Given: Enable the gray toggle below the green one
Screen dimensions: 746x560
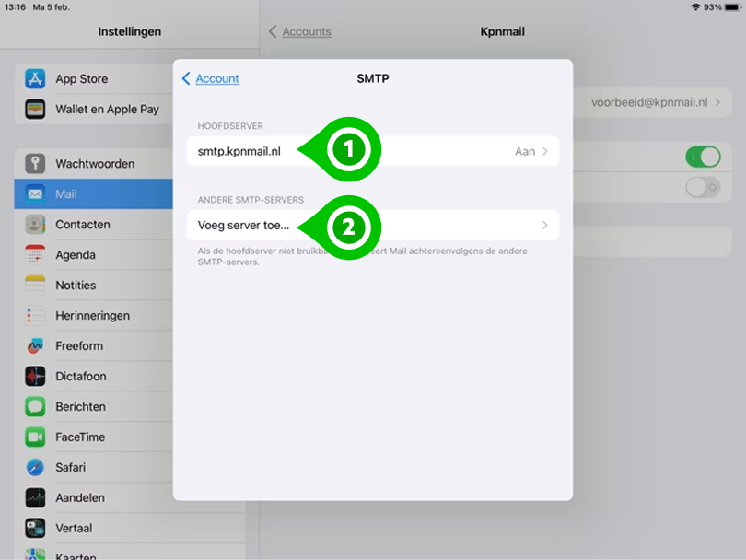Looking at the screenshot, I should tap(702, 188).
